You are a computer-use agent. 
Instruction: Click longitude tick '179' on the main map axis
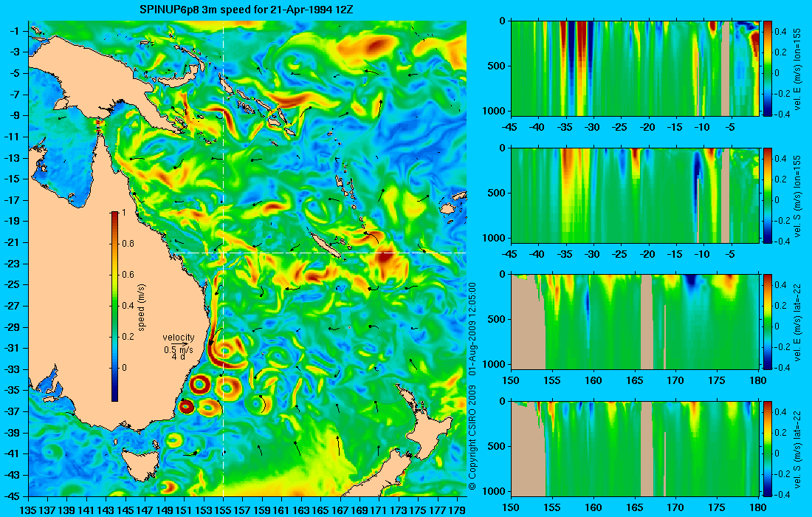[x=457, y=510]
